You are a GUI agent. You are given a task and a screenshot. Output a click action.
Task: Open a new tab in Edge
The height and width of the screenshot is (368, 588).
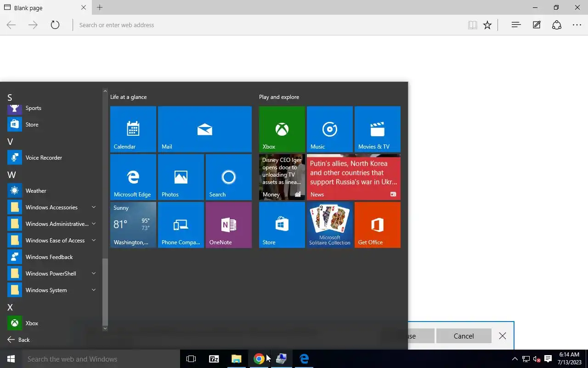(100, 7)
